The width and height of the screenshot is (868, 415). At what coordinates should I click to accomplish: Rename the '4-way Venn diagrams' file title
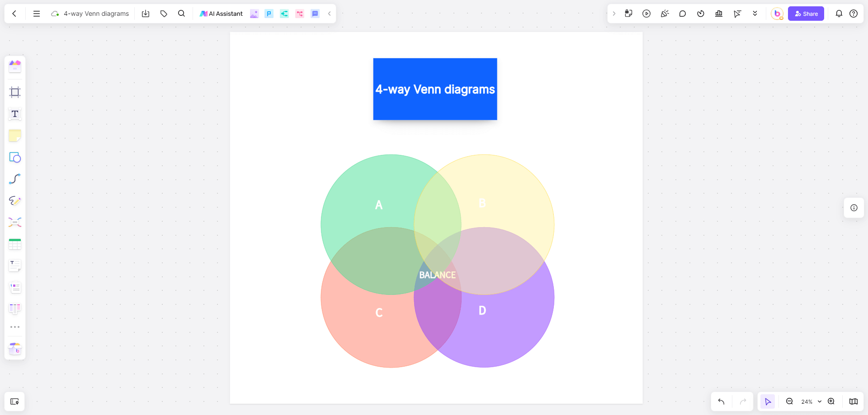(96, 14)
